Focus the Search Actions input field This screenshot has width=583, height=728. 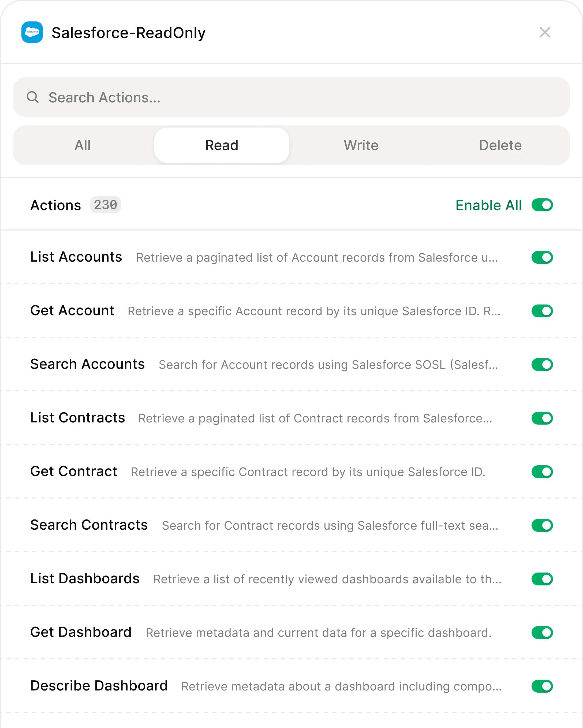click(x=291, y=97)
